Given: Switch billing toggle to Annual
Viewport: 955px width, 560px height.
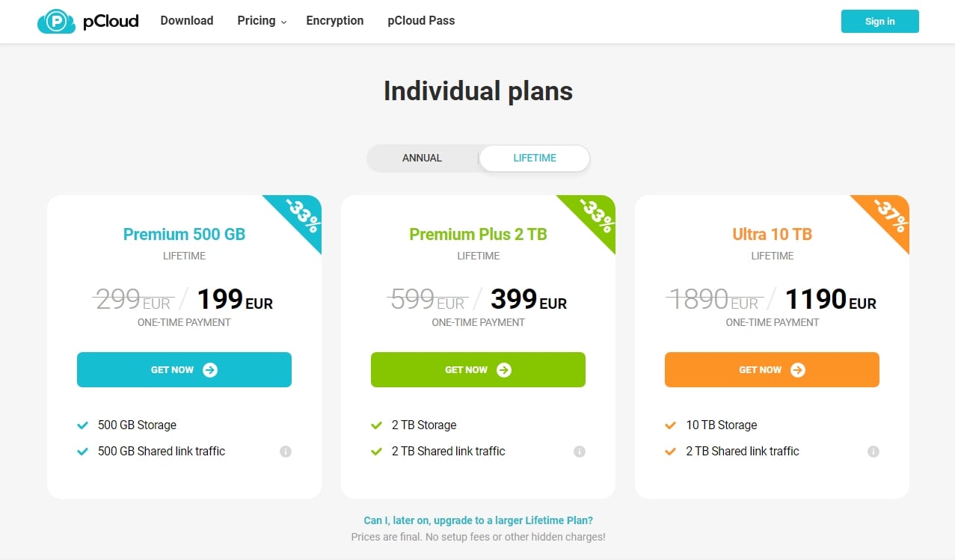Looking at the screenshot, I should 422,159.
